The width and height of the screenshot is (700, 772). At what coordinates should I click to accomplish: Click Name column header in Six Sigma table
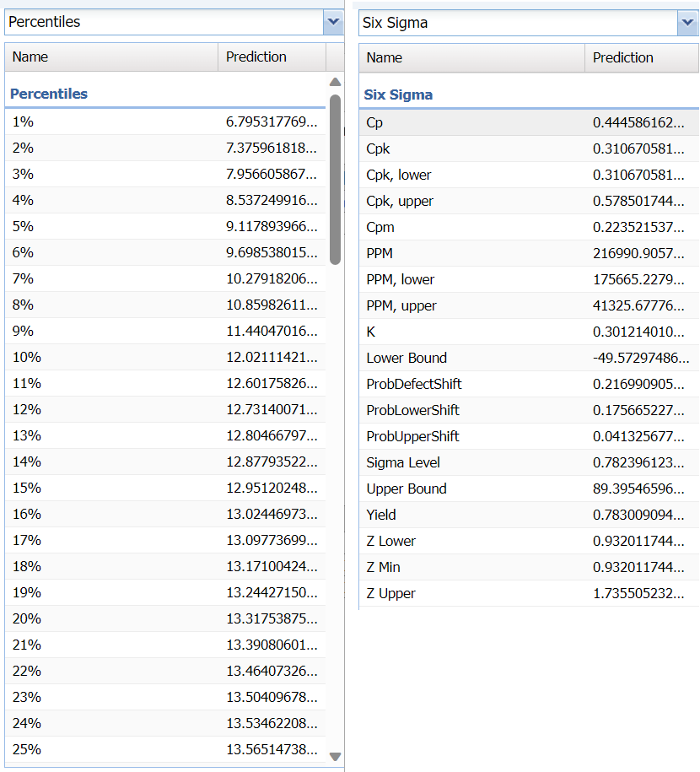tap(471, 58)
